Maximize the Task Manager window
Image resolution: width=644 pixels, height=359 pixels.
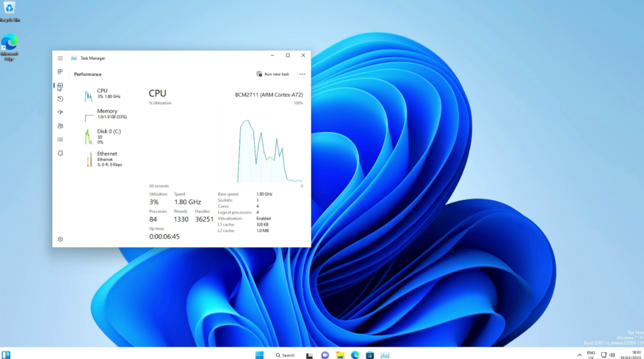(288, 55)
